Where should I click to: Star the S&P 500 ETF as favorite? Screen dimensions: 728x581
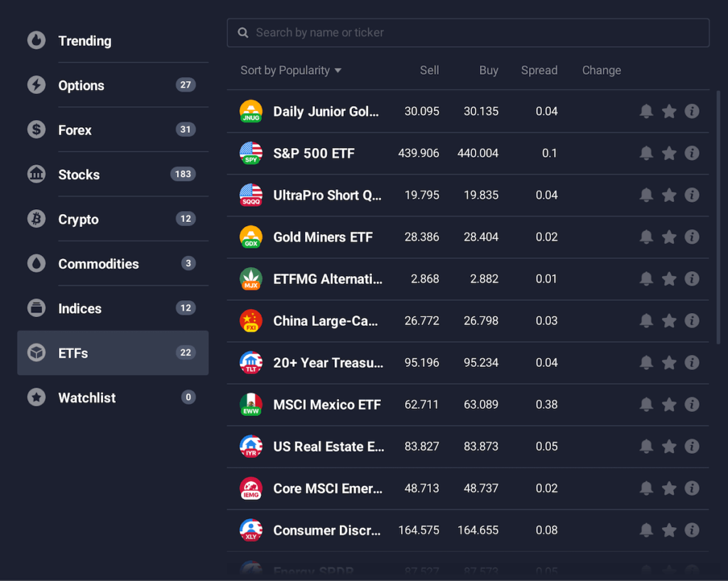pyautogui.click(x=669, y=153)
